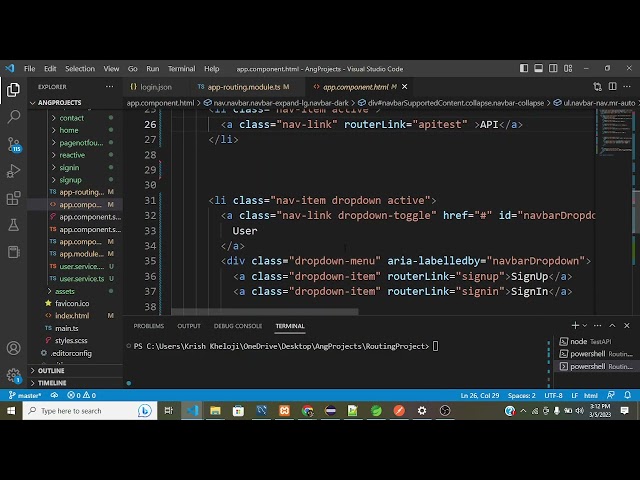Click the errors and warnings status counter

[x=81, y=395]
